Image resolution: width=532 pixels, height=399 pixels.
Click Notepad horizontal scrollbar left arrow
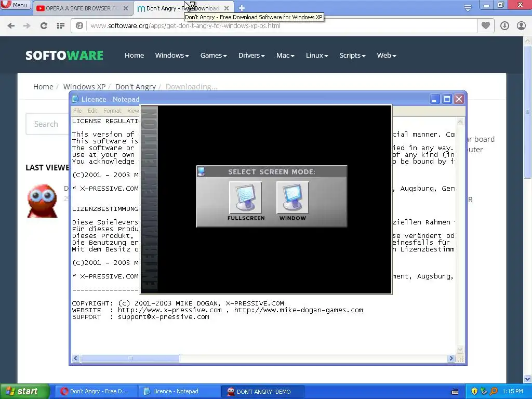pos(76,358)
